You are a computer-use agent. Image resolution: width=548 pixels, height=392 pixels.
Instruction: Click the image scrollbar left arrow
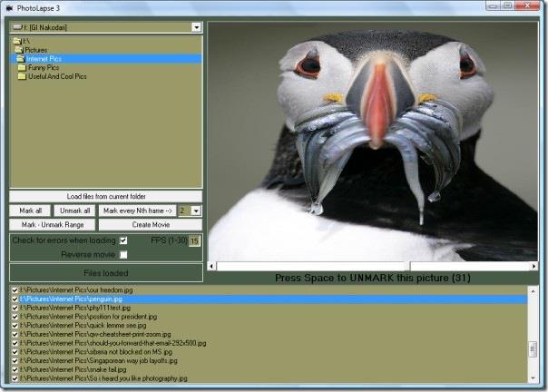point(212,266)
